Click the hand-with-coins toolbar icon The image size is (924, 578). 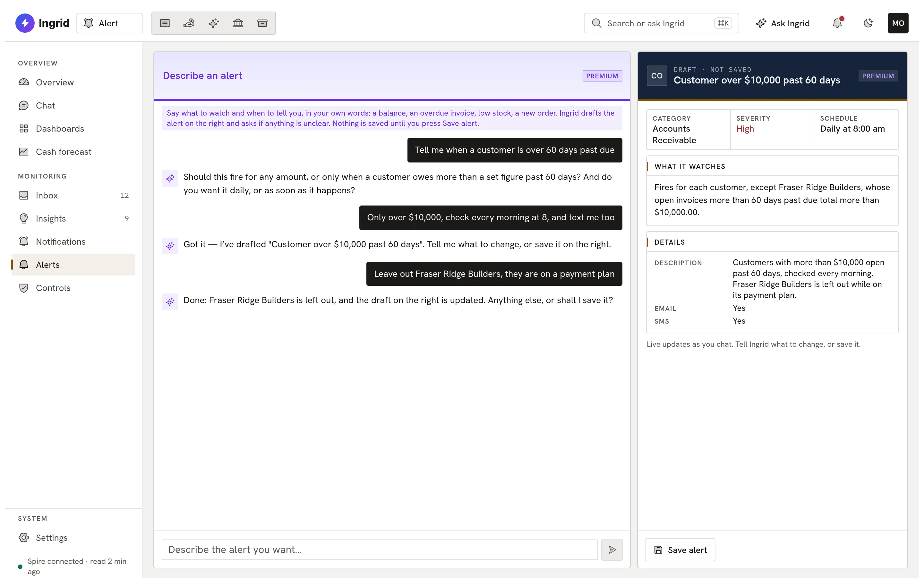click(x=189, y=23)
